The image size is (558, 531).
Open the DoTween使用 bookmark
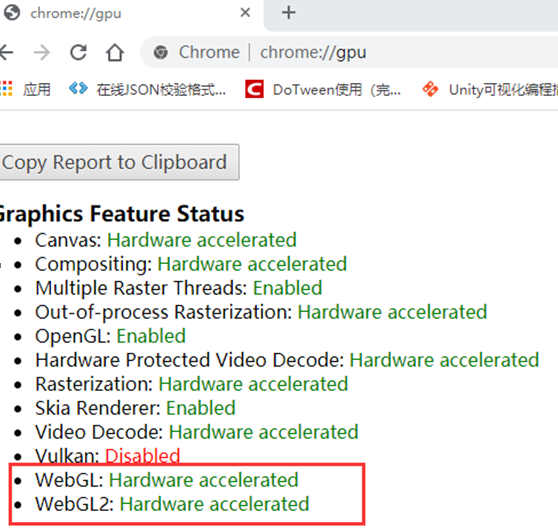323,89
